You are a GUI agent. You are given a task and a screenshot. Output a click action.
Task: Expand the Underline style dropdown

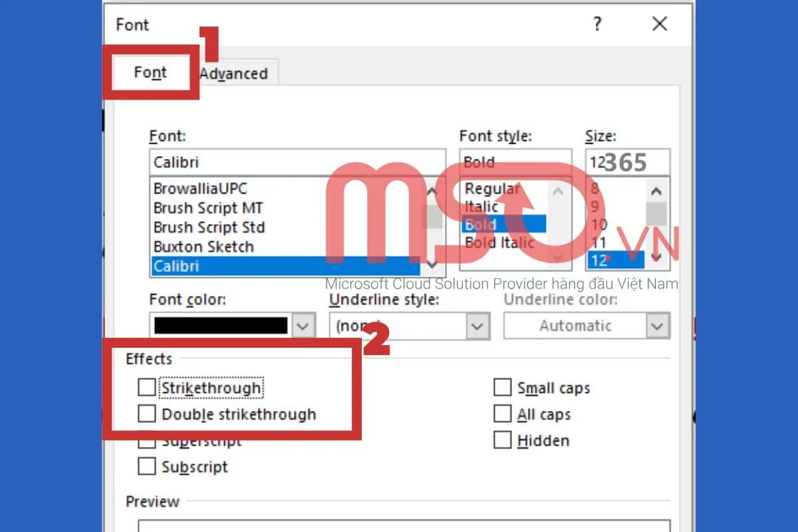pyautogui.click(x=477, y=326)
